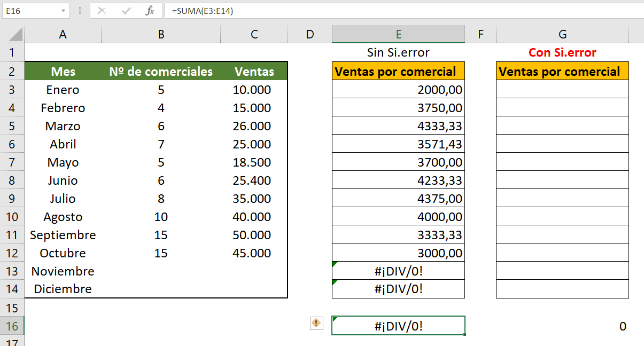Select the cell showing 4375,00
The width and height of the screenshot is (644, 346).
398,198
